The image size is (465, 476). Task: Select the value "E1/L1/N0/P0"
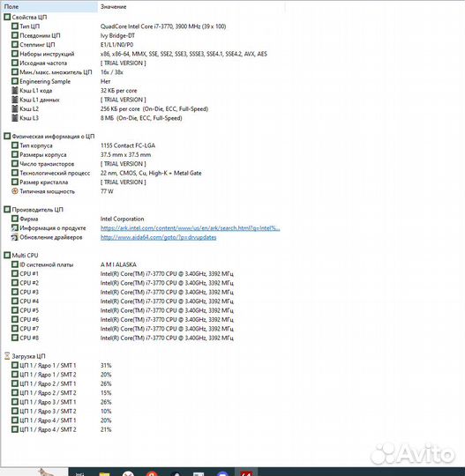(116, 45)
